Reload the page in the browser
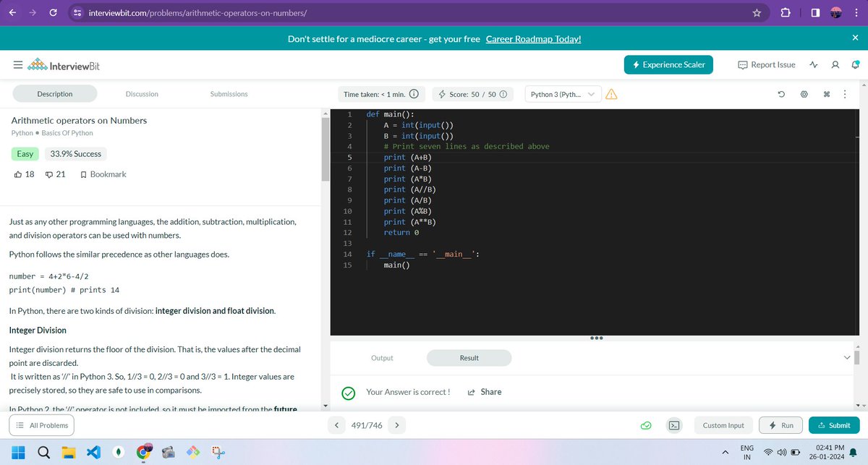The image size is (868, 465). click(x=53, y=12)
